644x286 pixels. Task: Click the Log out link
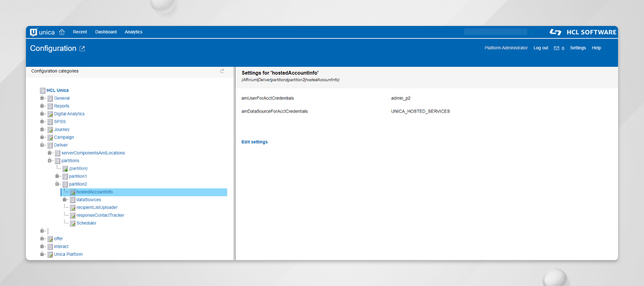point(541,48)
